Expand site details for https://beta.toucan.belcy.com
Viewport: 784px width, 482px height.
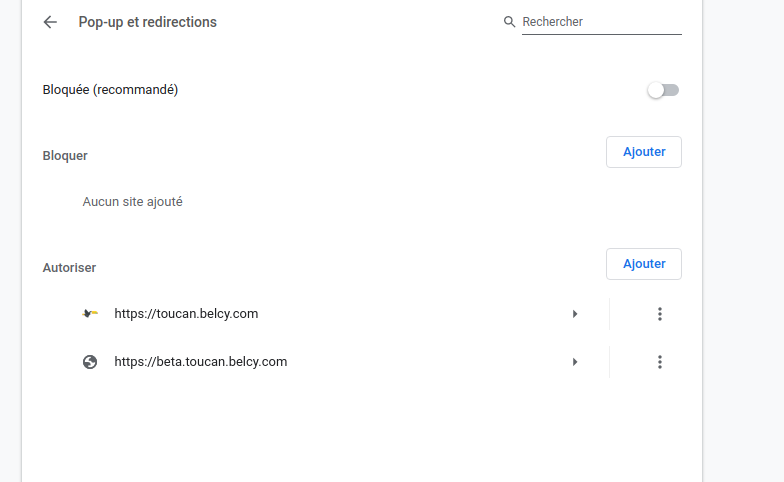[x=575, y=362]
